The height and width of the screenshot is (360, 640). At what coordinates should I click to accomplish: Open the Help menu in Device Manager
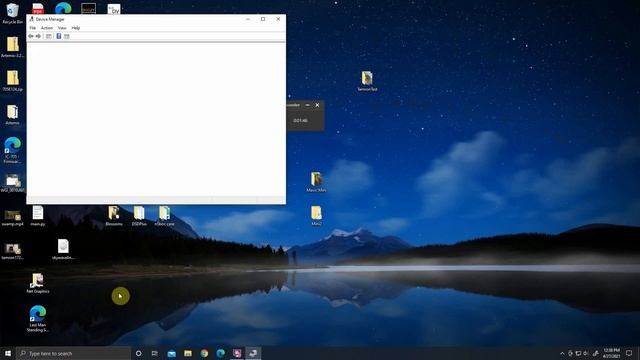tap(76, 28)
